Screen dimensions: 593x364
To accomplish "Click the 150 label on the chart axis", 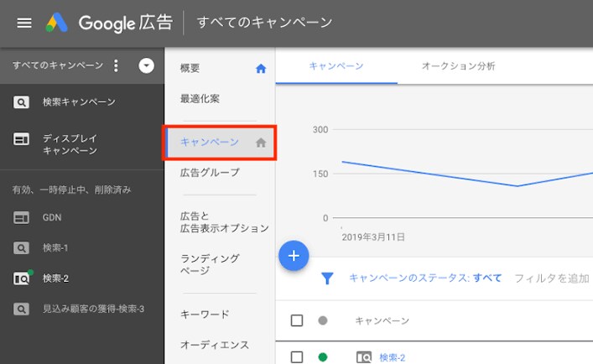I will point(320,174).
